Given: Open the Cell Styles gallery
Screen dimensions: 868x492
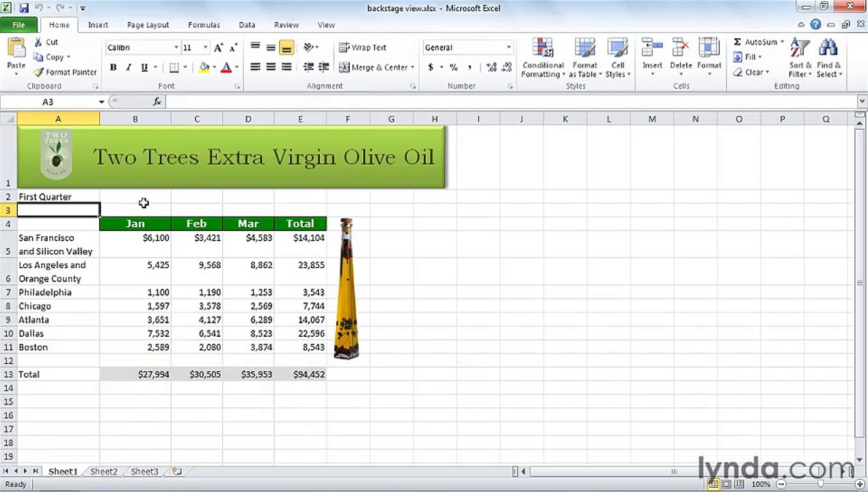Looking at the screenshot, I should [x=618, y=58].
